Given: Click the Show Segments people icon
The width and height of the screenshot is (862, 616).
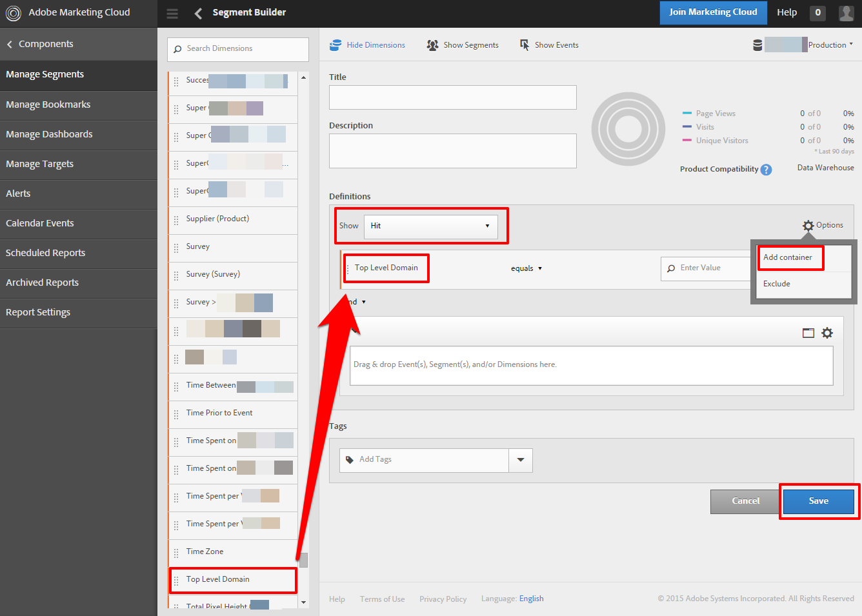Looking at the screenshot, I should point(432,45).
